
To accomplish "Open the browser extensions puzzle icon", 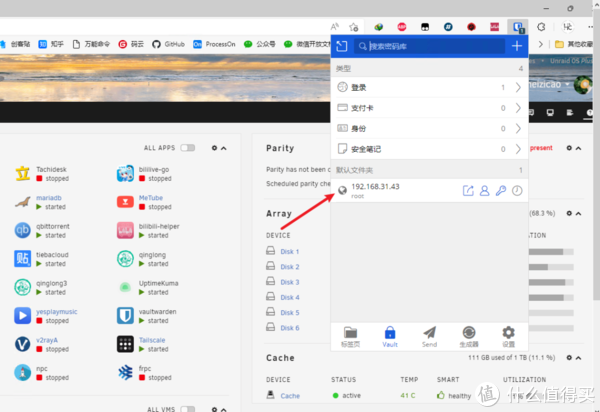I will click(x=541, y=27).
